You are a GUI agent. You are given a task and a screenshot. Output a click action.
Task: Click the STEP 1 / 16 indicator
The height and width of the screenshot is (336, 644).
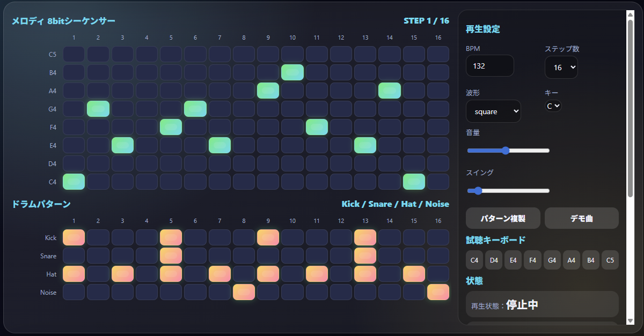pos(426,21)
